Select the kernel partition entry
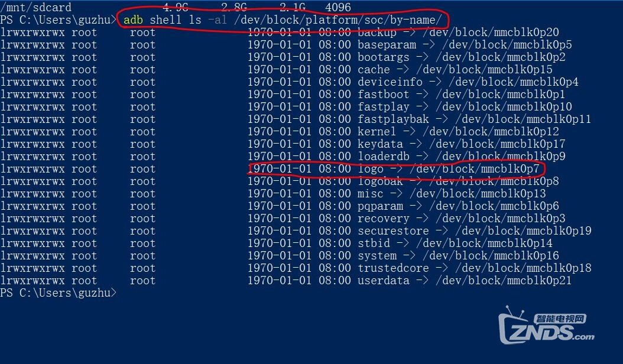The height and width of the screenshot is (364, 623). [458, 132]
